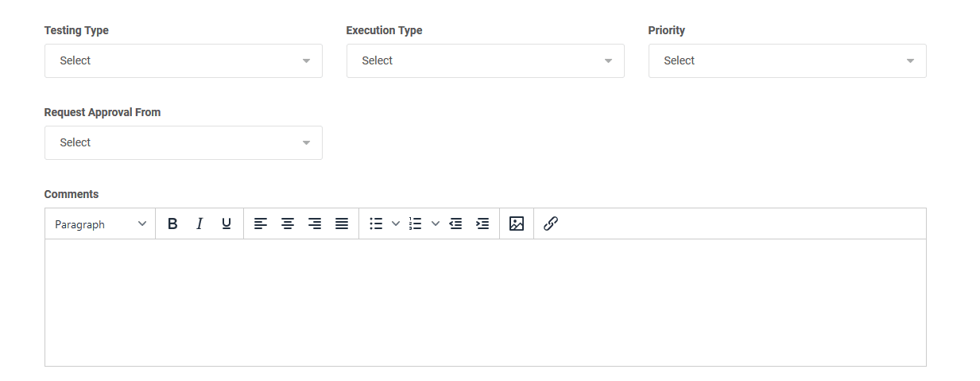Justify text in Comments editor
The height and width of the screenshot is (381, 980).
342,224
